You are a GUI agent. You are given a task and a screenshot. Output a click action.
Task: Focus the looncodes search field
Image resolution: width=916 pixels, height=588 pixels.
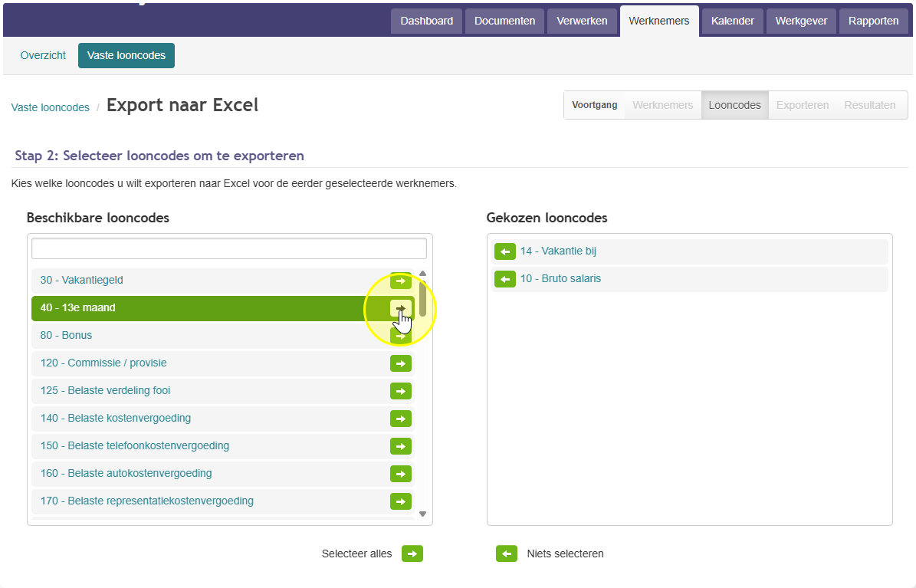pos(229,248)
